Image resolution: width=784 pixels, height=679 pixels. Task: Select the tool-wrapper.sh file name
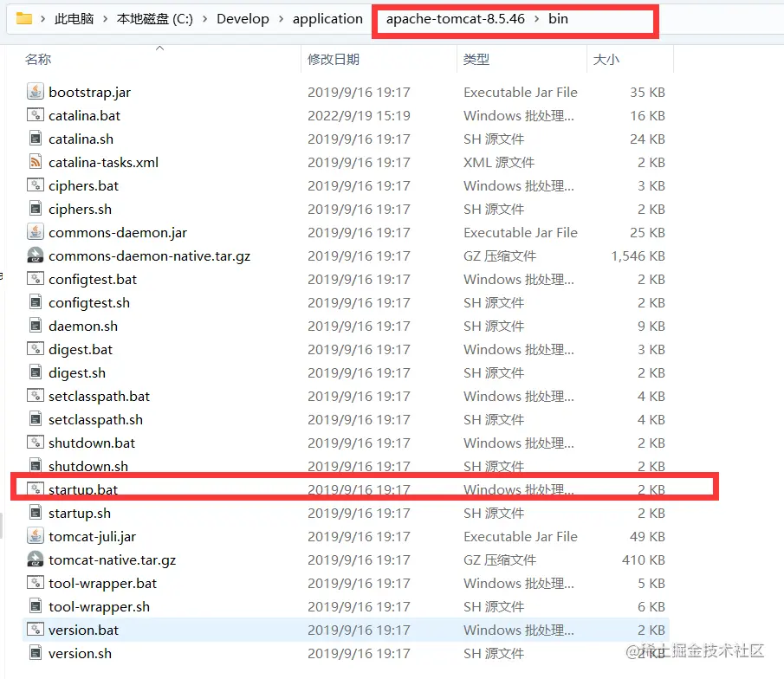coord(99,606)
